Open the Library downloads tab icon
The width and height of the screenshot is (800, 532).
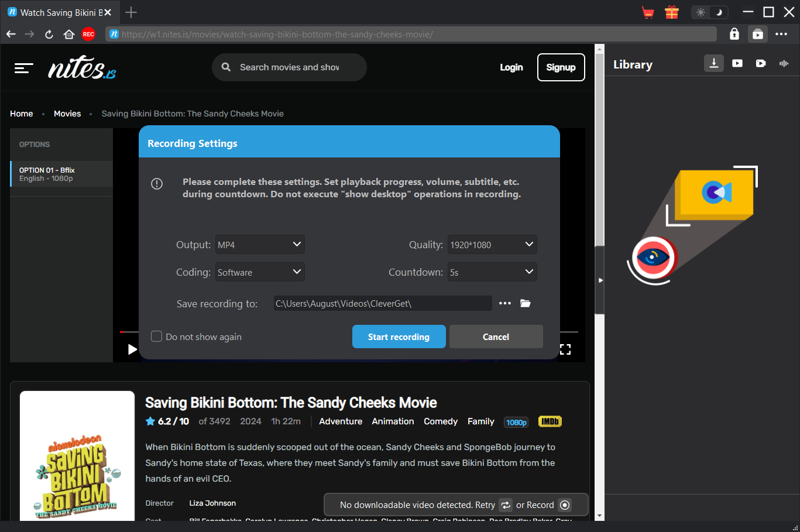[713, 63]
